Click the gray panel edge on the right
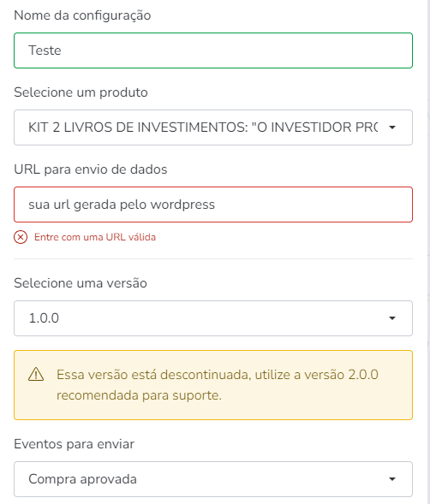The width and height of the screenshot is (430, 504). coord(428,252)
